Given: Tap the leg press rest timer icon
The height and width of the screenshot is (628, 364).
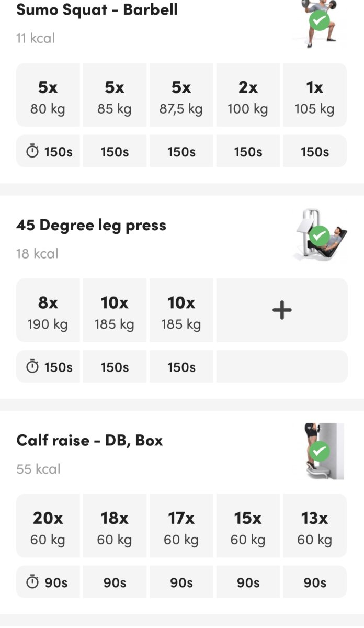Looking at the screenshot, I should [x=32, y=367].
